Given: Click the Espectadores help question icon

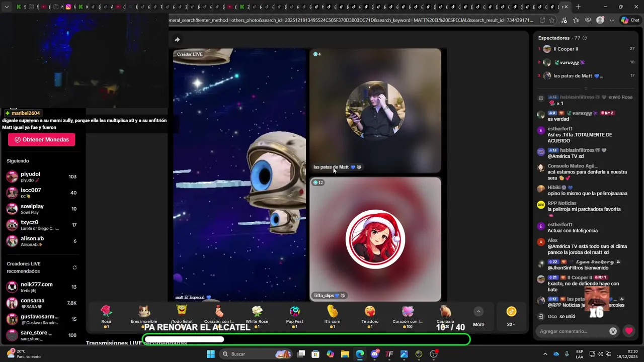Looking at the screenshot, I should [x=584, y=38].
